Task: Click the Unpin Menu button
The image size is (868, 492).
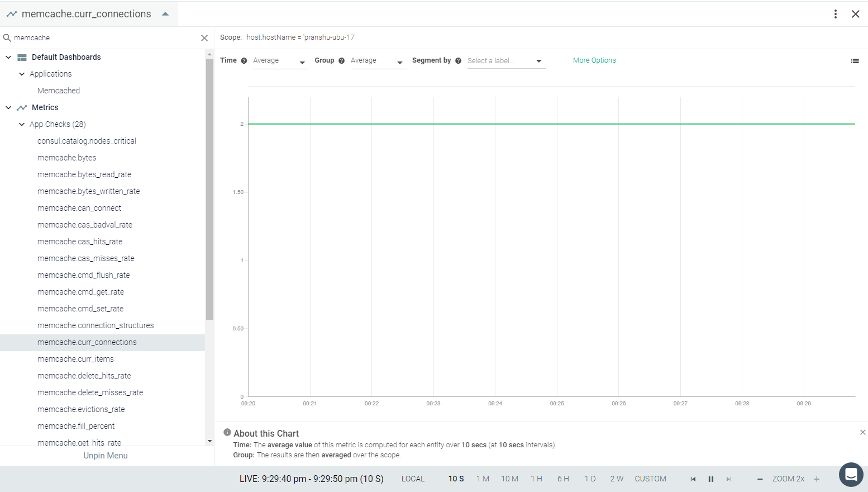Action: tap(106, 456)
